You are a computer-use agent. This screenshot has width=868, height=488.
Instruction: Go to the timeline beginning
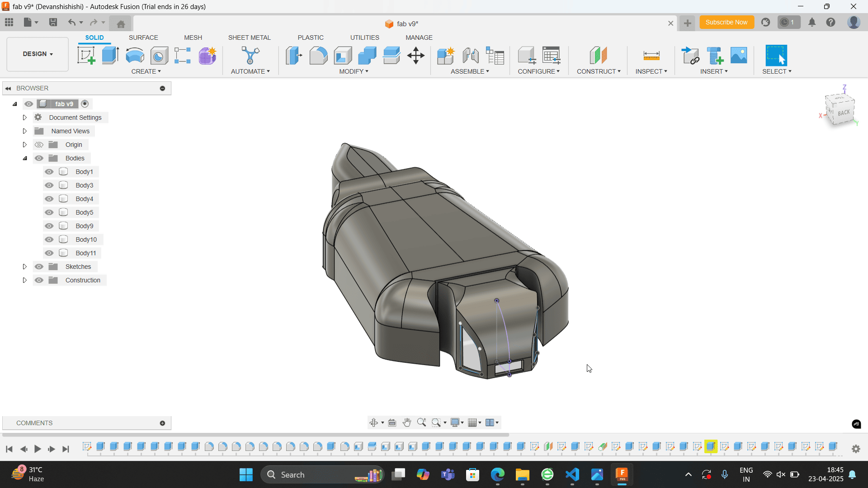point(9,449)
